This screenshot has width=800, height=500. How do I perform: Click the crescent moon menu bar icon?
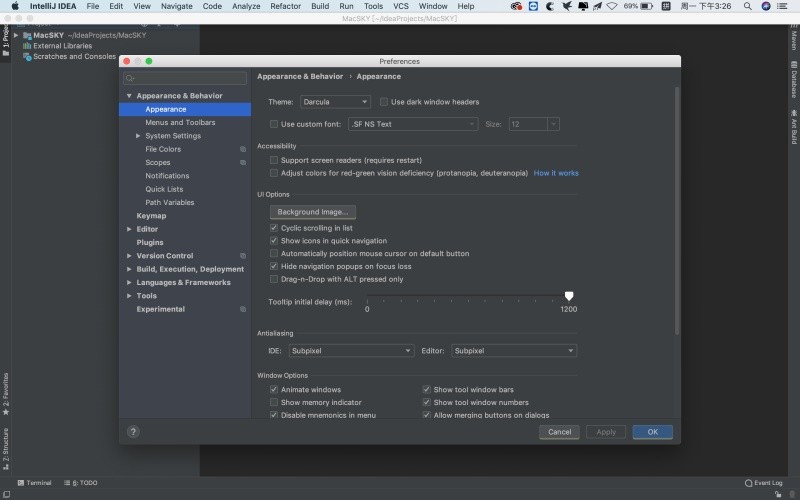click(x=550, y=6)
